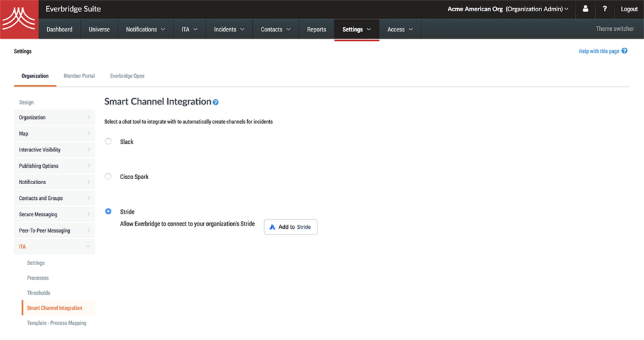Click the Logout button
Screen dimensions: 644x340
click(x=629, y=9)
